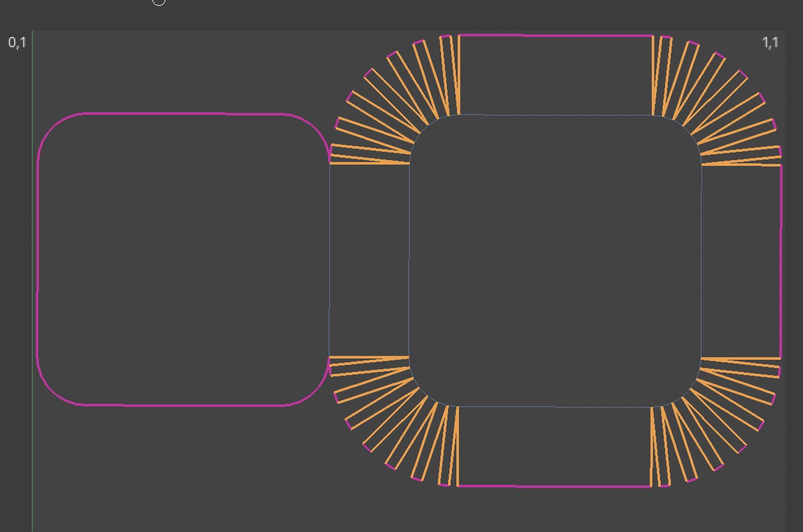Screen dimensions: 803x532
Task: Select the orange seam on the top flap's right side
Action: pos(652,75)
